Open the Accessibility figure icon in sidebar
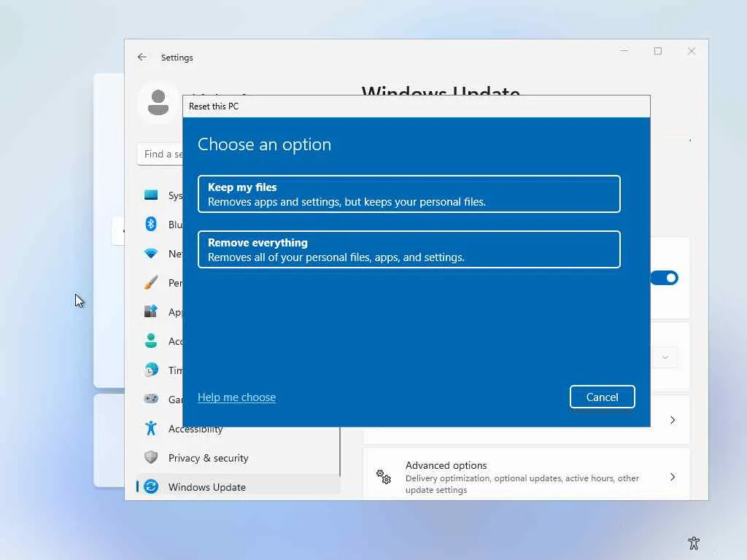 (151, 428)
